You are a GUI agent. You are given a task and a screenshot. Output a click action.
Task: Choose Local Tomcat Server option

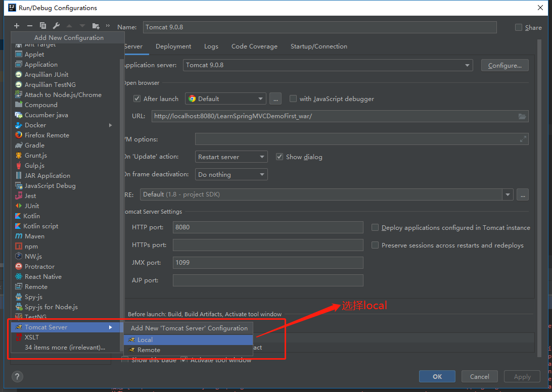(x=189, y=340)
